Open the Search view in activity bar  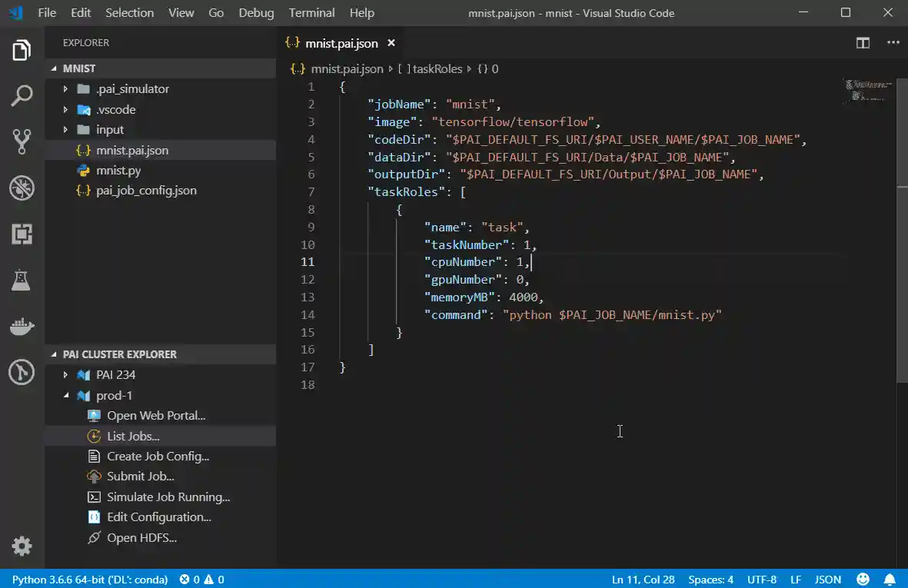point(22,96)
